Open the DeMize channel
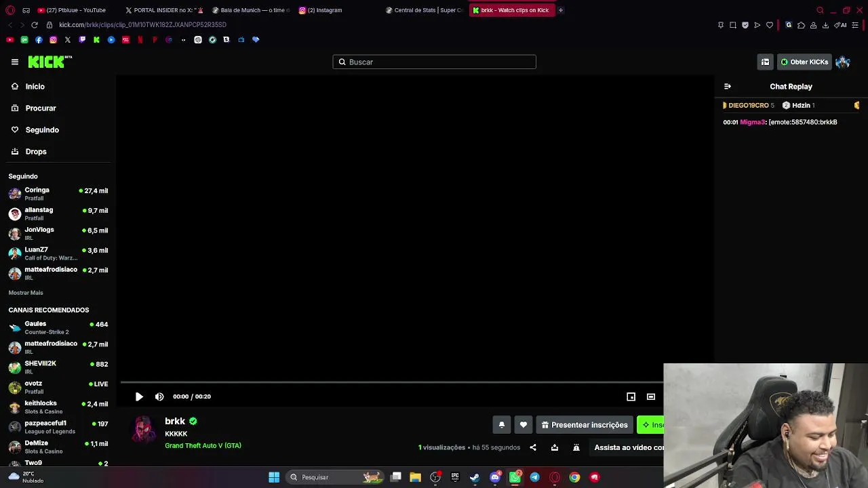Image resolution: width=868 pixels, height=488 pixels. click(58, 447)
